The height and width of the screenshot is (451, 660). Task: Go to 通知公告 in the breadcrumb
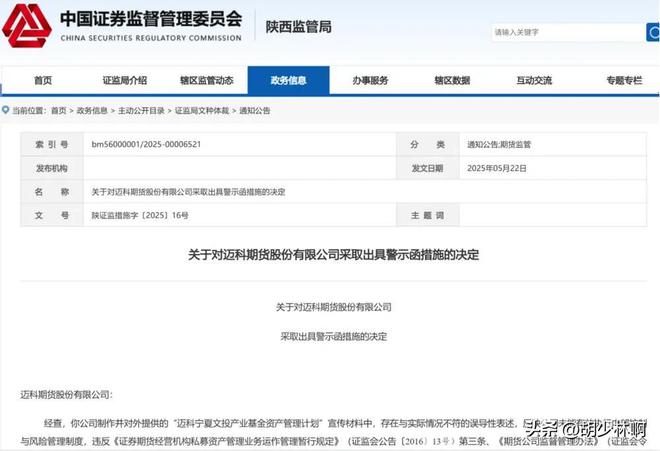255,111
